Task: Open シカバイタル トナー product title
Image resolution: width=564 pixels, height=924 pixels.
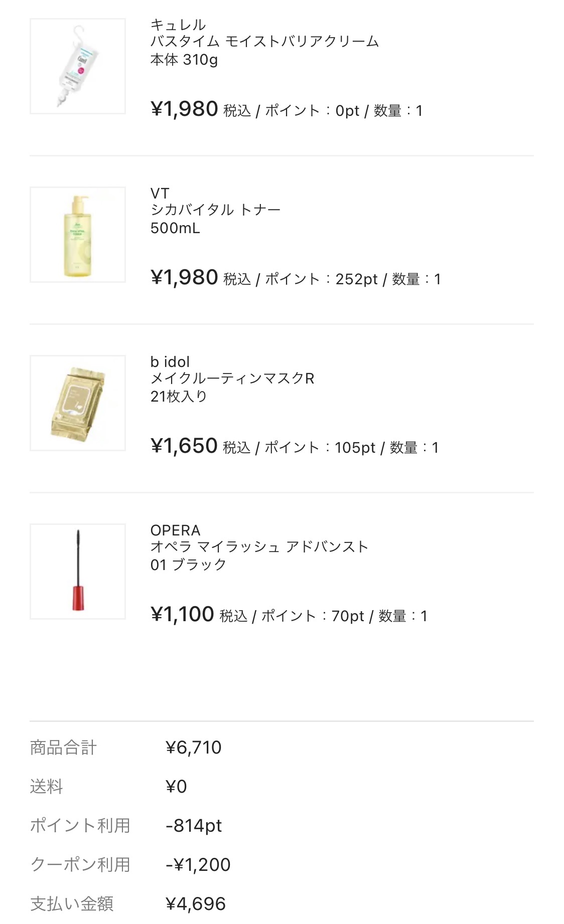Action: pos(215,210)
